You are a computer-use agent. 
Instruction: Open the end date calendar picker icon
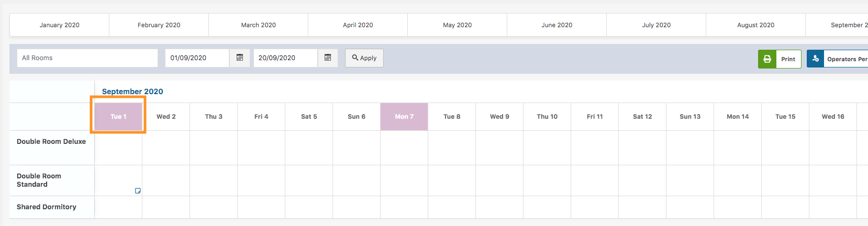pos(328,58)
